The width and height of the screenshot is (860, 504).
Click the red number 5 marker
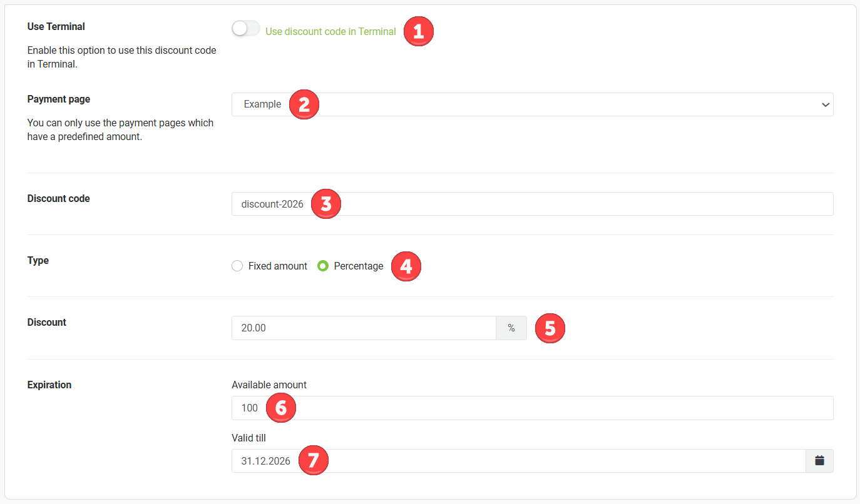[550, 328]
